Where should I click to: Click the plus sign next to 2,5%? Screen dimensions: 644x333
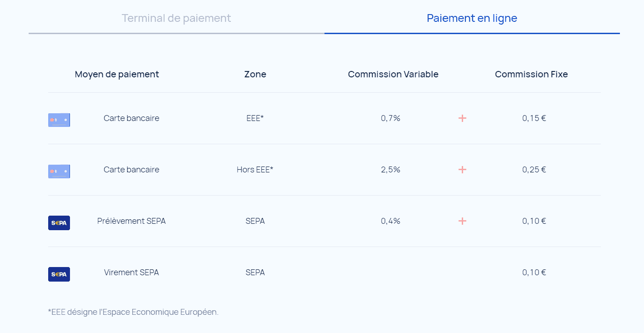[x=462, y=170]
